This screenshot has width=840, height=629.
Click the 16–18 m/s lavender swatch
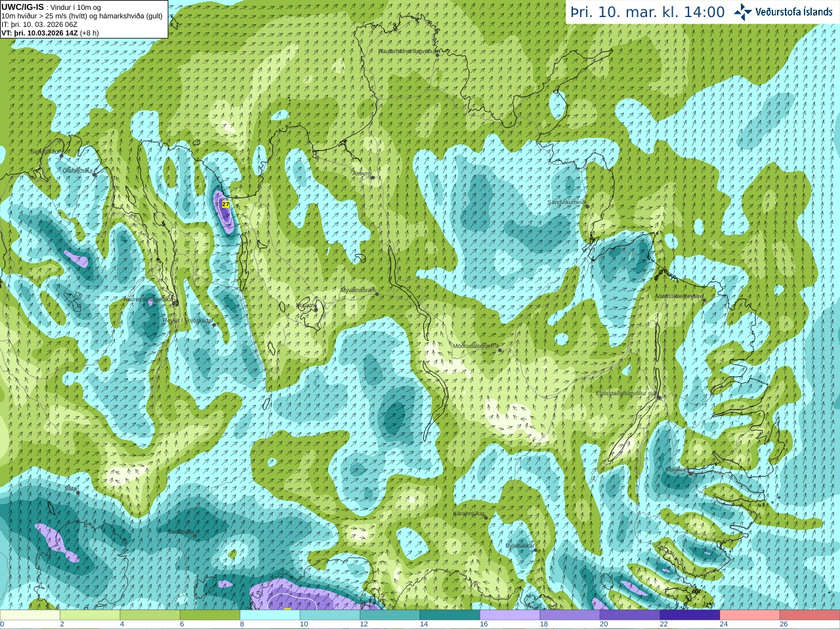(510, 615)
